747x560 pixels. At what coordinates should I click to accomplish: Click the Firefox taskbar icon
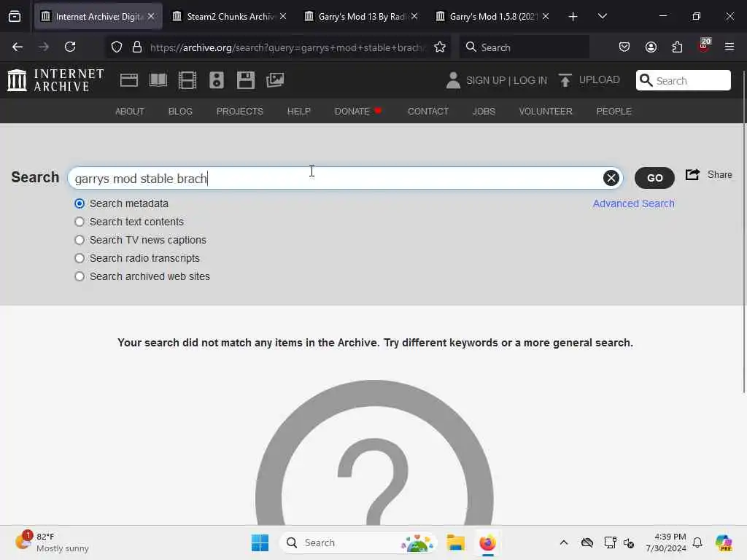tap(487, 542)
